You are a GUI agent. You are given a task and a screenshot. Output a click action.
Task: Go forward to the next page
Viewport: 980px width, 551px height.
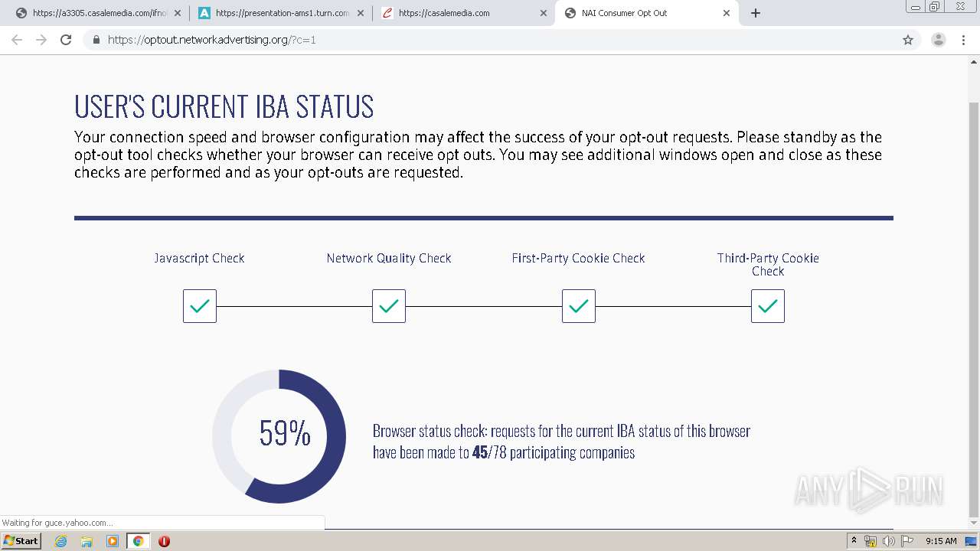(41, 40)
